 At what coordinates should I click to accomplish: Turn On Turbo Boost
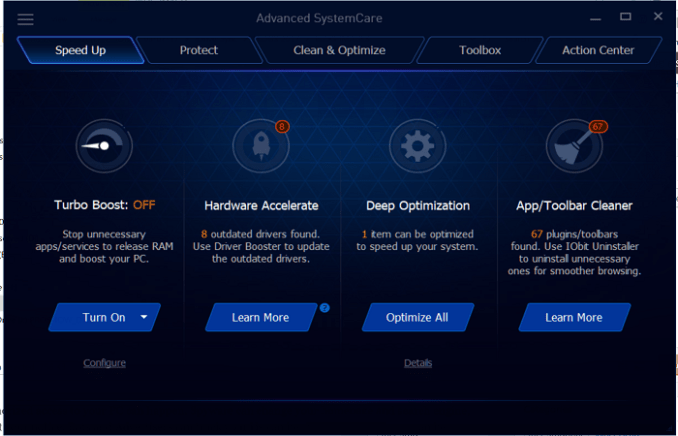104,317
